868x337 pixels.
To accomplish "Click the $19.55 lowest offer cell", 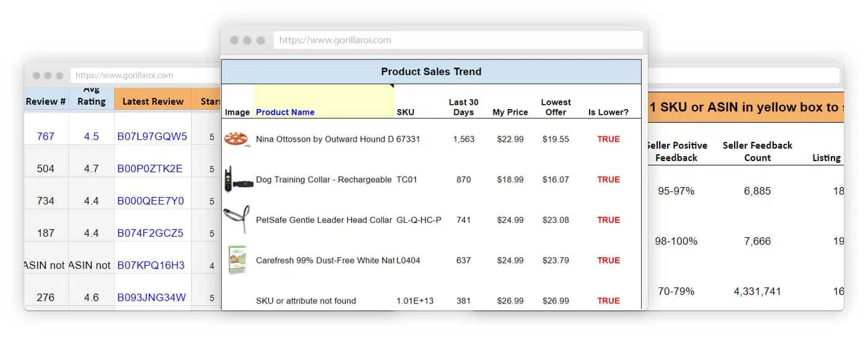I will pos(556,139).
